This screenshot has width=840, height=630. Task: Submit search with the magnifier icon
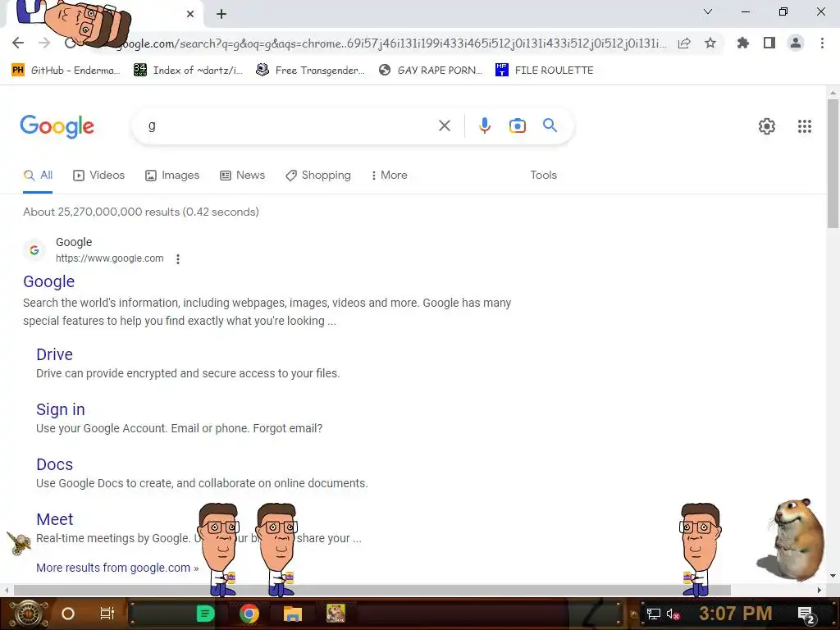click(550, 126)
